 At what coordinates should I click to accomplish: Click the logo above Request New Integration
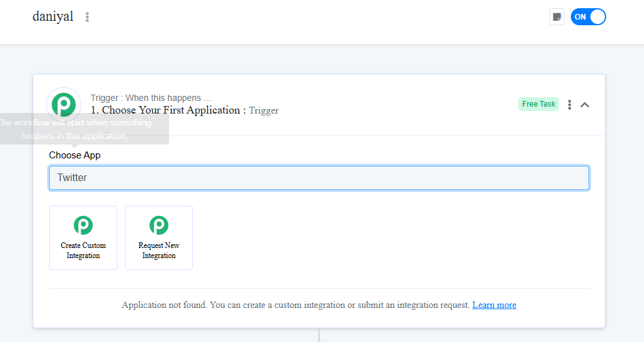(159, 225)
